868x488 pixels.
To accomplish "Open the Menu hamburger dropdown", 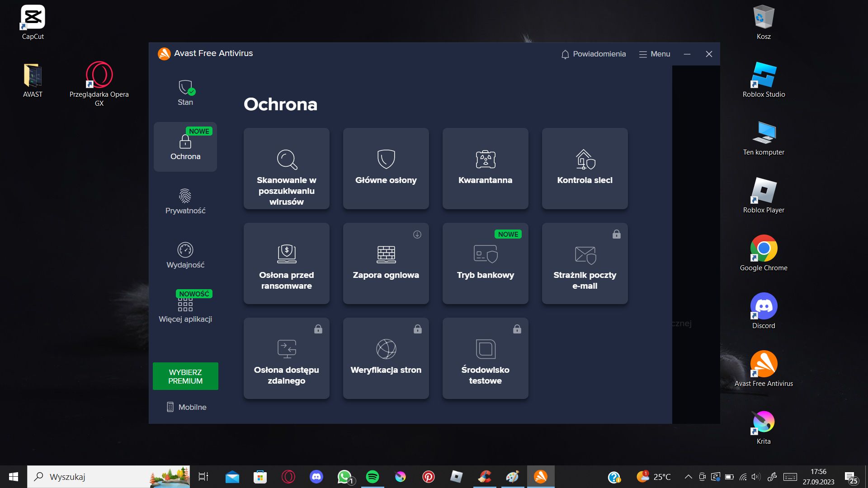I will [x=654, y=54].
